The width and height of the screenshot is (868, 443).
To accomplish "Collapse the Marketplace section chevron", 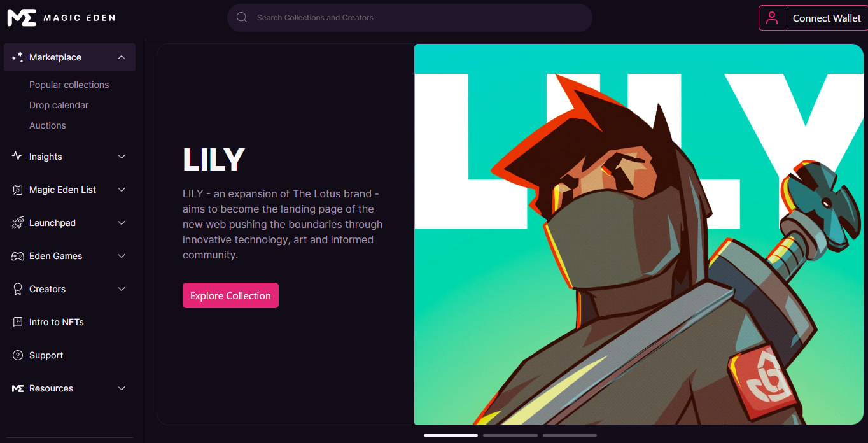I will pyautogui.click(x=122, y=57).
